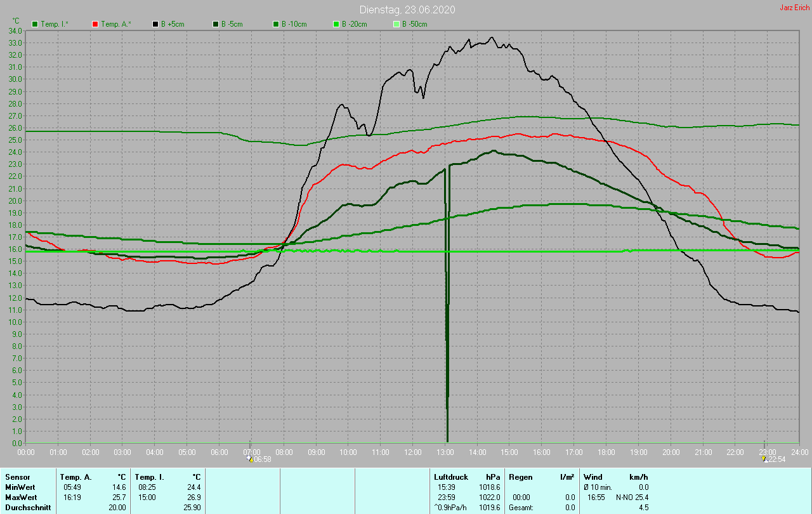
Task: Click the B -10cm legend square
Action: [276, 24]
